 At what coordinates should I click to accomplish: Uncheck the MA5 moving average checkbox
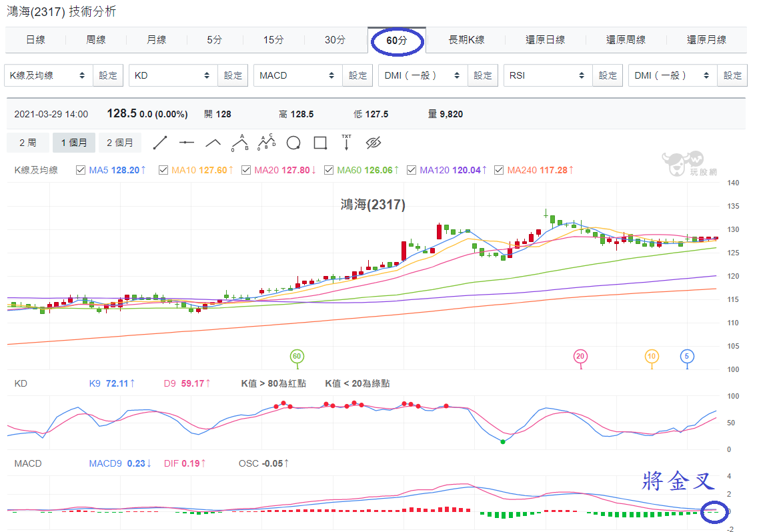click(81, 170)
